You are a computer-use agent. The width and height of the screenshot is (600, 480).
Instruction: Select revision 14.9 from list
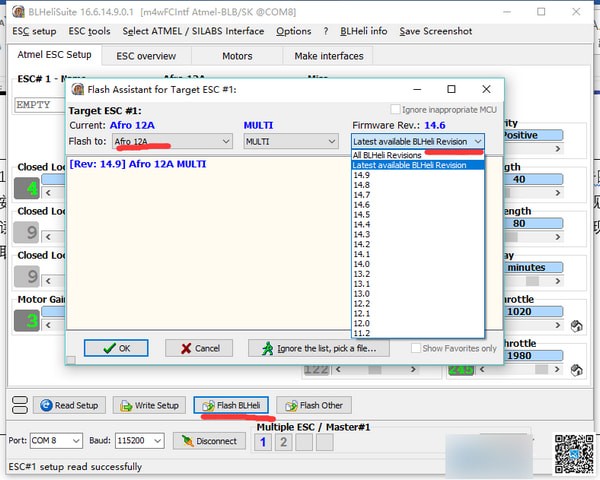(418, 175)
